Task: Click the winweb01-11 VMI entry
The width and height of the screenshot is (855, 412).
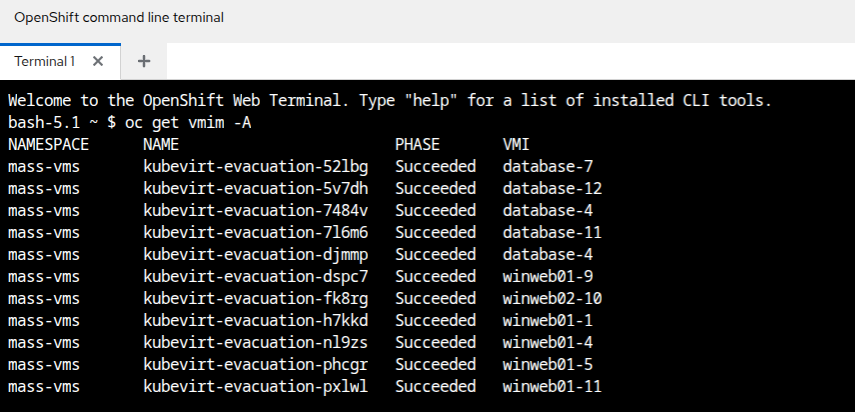Action: click(x=552, y=386)
